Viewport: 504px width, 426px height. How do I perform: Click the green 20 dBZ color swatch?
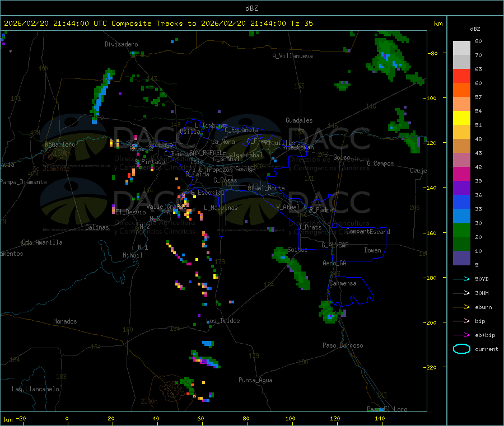point(461,230)
